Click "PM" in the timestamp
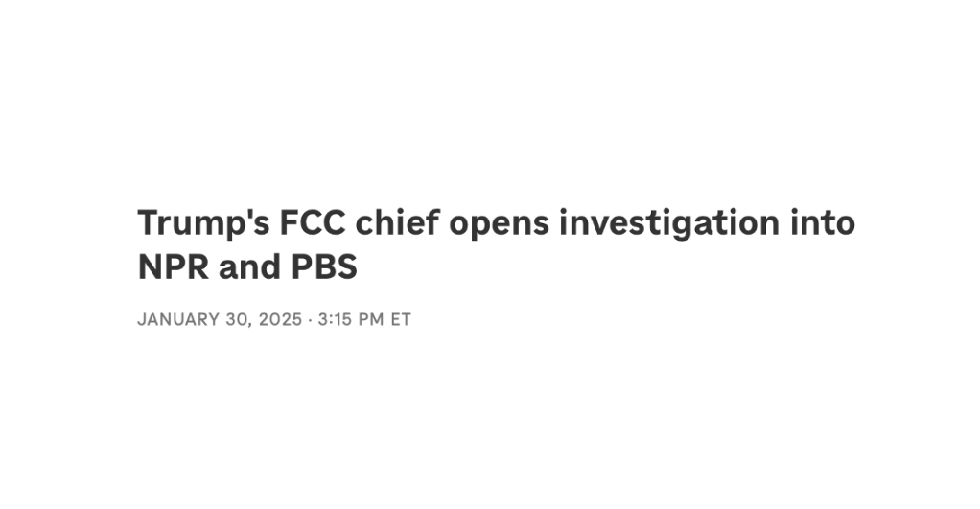This screenshot has width=980, height=509. 371,320
